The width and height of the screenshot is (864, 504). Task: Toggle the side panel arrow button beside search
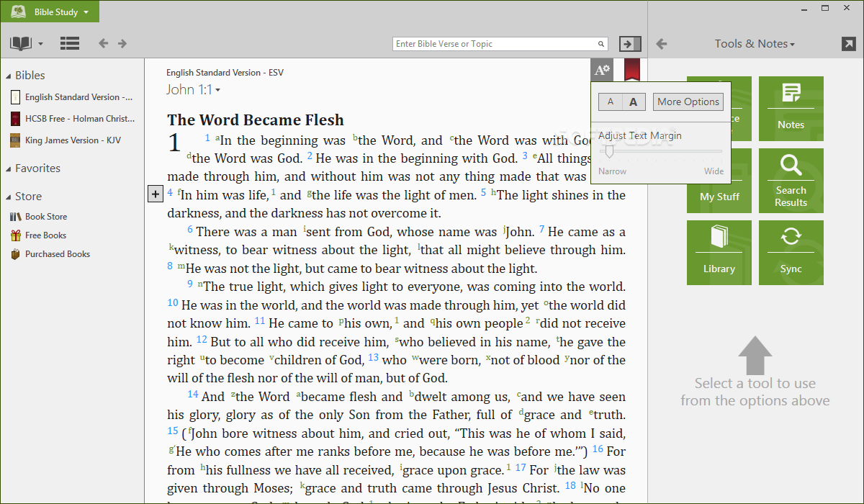630,44
